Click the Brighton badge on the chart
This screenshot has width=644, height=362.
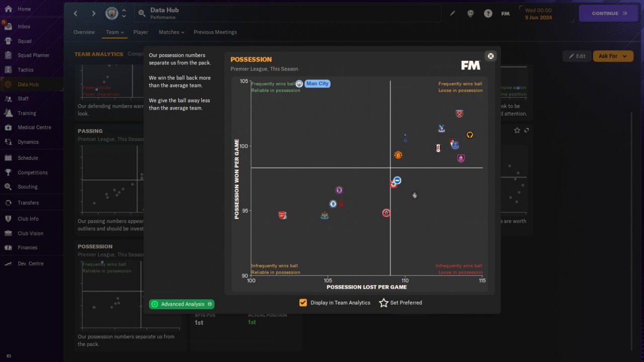397,180
